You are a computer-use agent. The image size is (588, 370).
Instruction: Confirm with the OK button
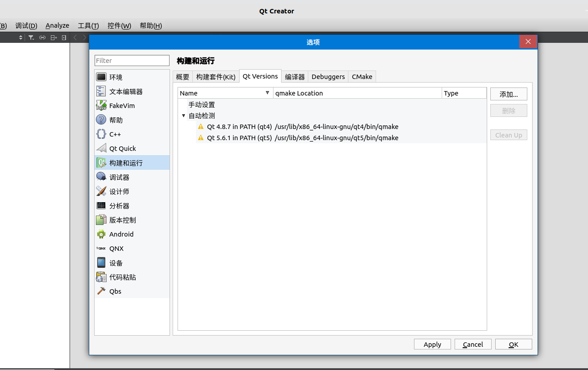tap(513, 344)
